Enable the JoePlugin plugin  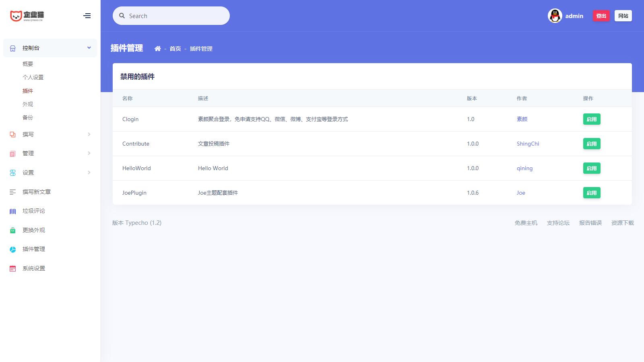[591, 193]
